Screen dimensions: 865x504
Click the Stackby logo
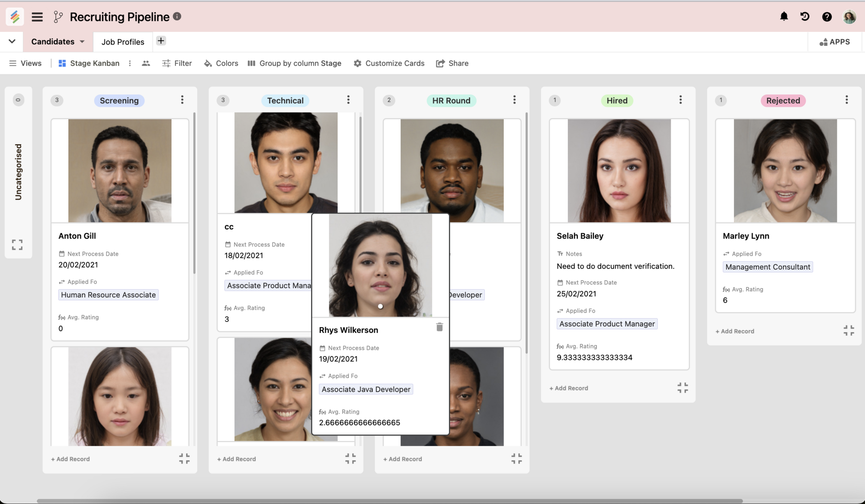tap(14, 16)
